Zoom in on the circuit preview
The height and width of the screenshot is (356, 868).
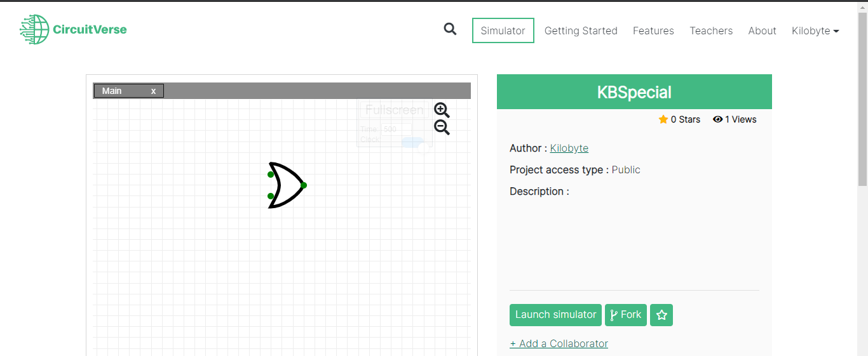coord(442,110)
